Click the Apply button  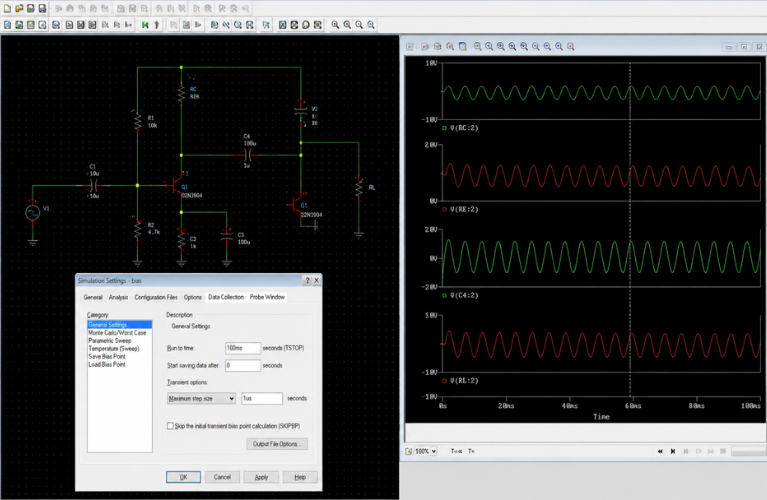click(261, 477)
